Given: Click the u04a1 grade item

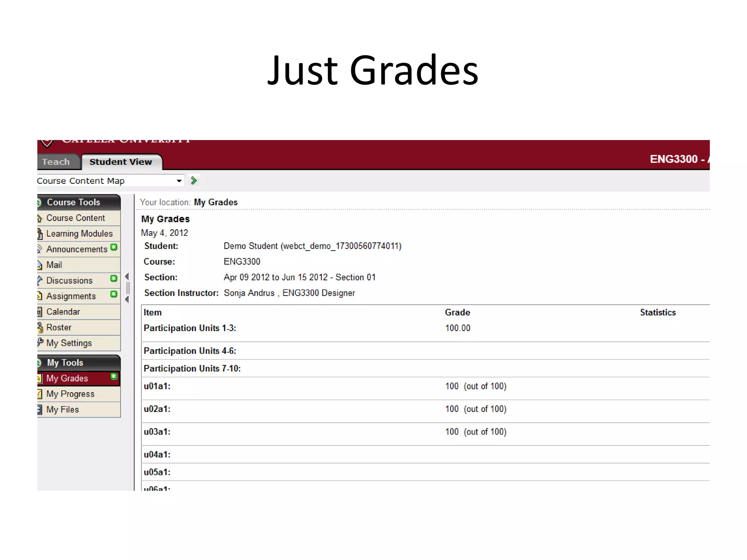Looking at the screenshot, I should coord(157,455).
